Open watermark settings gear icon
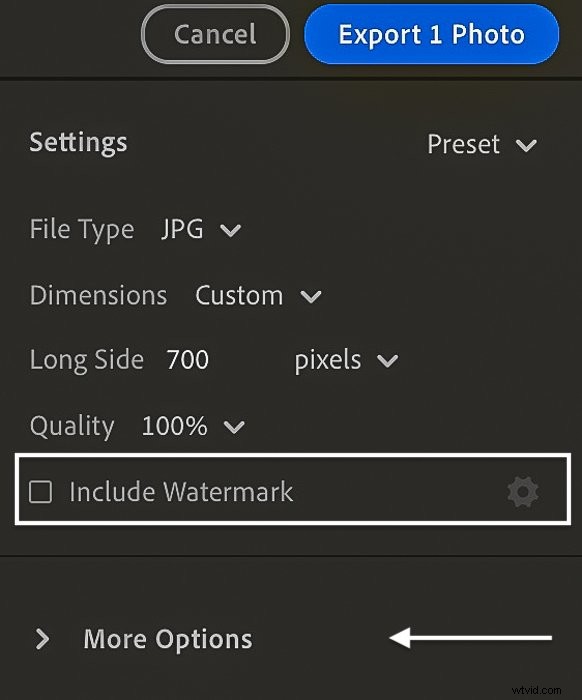Image resolution: width=582 pixels, height=700 pixels. [x=523, y=492]
